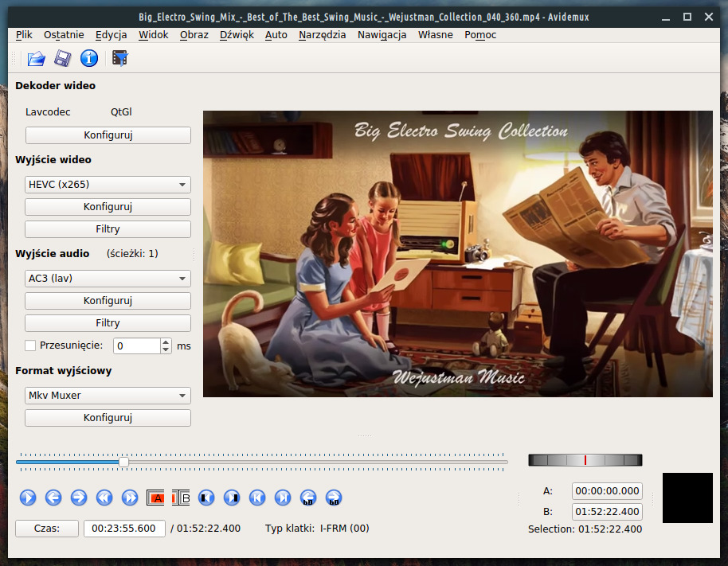This screenshot has height=566, width=728.
Task: Open the Plik menu
Action: coord(24,35)
